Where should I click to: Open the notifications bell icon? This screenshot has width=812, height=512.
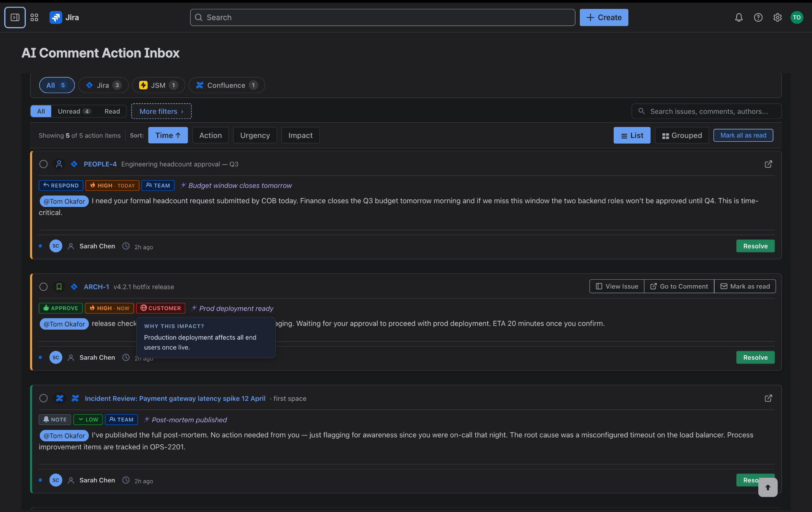click(738, 17)
